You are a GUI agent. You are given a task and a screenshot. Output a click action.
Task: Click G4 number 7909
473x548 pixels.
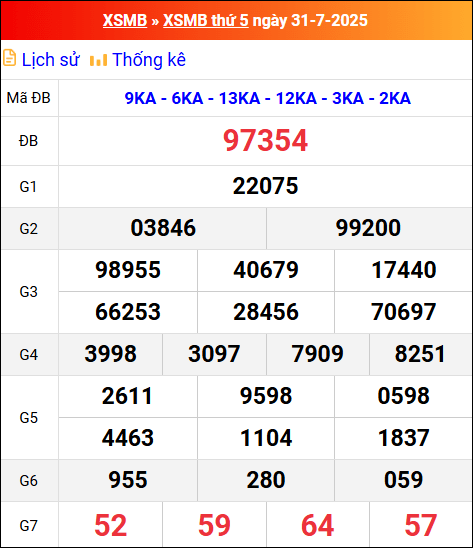pos(317,354)
